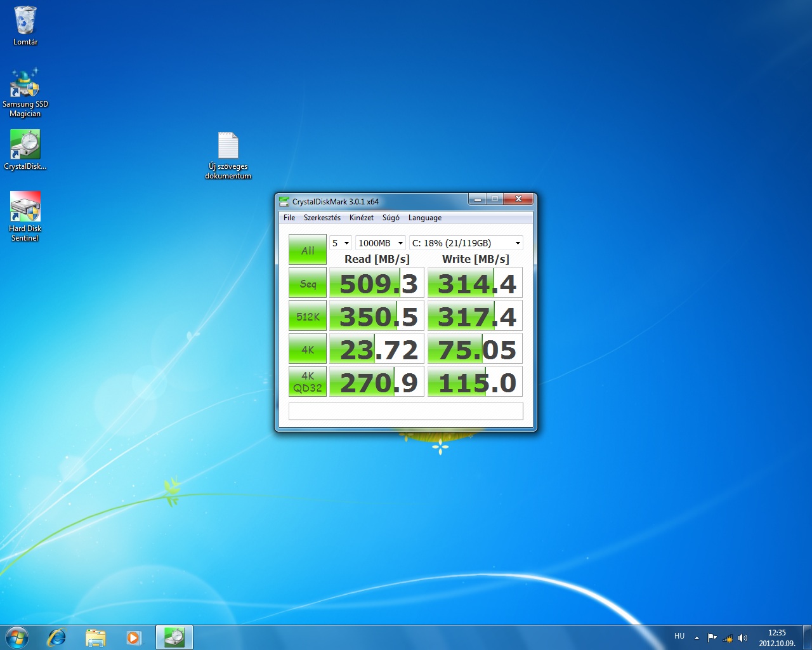Select the CrystalDisk desktop shortcut
This screenshot has height=650, width=812.
tap(25, 150)
